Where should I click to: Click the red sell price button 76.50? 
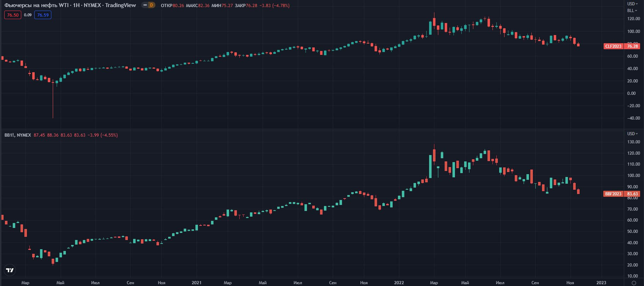[x=13, y=15]
